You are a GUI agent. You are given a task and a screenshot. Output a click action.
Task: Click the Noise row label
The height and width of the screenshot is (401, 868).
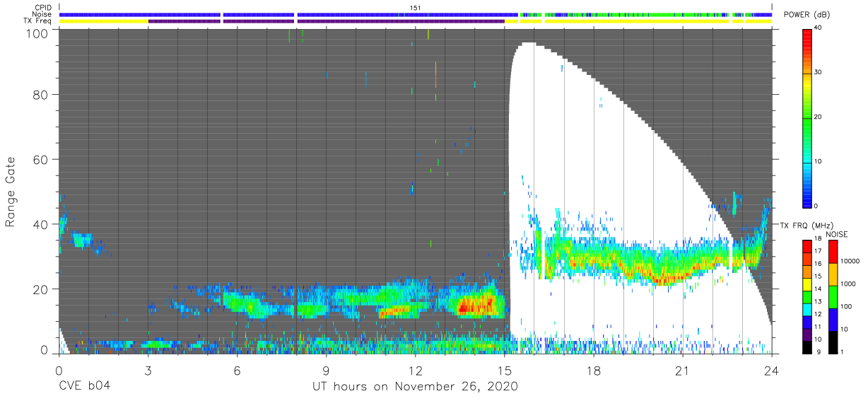(42, 14)
